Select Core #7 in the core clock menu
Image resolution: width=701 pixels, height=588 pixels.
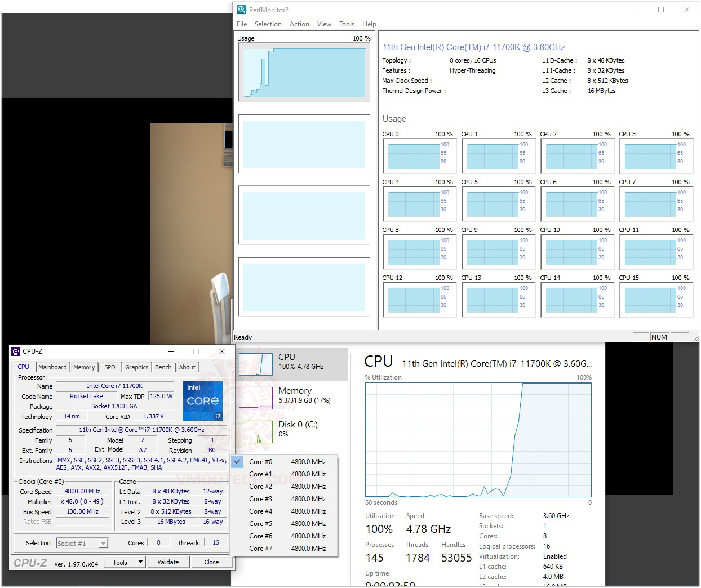coord(284,549)
